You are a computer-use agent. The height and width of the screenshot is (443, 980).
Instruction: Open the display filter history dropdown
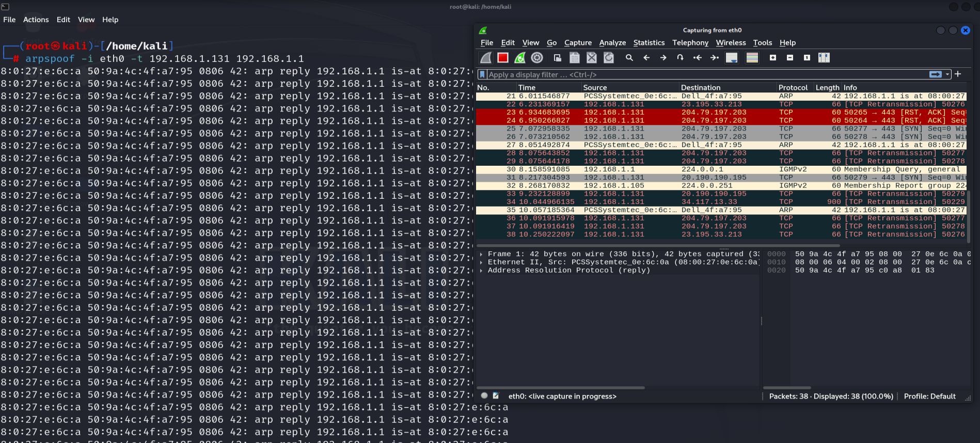(947, 74)
